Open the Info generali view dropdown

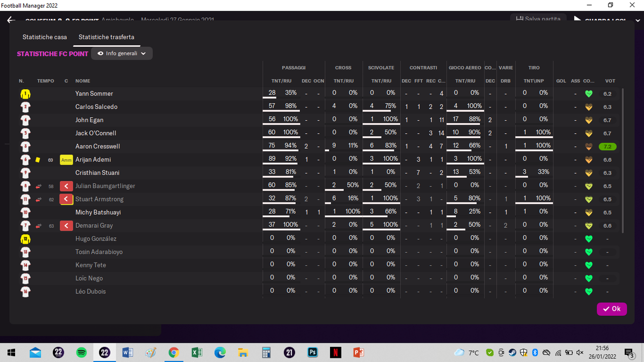pyautogui.click(x=122, y=53)
